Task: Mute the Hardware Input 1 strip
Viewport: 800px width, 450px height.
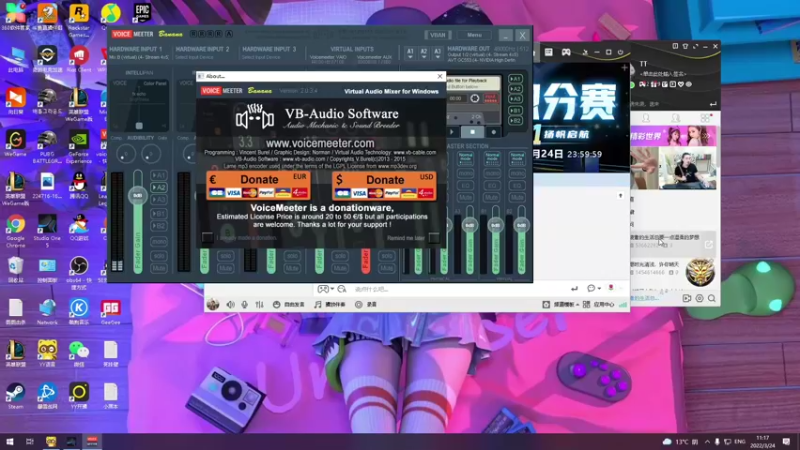Action: (159, 268)
